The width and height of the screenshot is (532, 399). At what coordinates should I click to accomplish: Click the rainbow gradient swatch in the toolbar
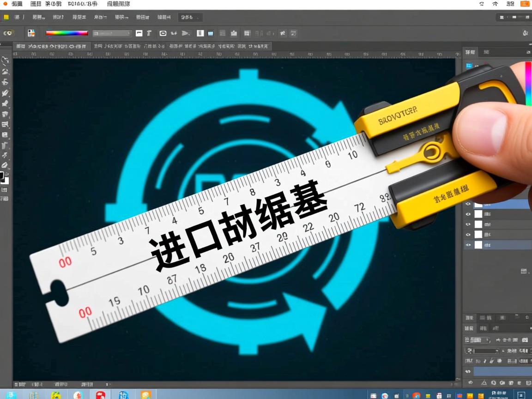pyautogui.click(x=67, y=33)
